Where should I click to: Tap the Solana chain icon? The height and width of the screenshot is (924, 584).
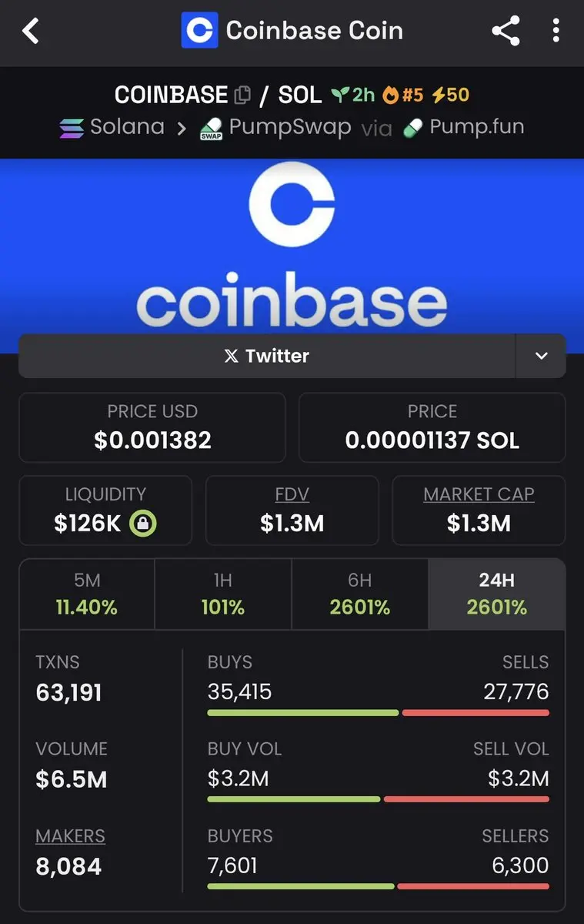72,128
